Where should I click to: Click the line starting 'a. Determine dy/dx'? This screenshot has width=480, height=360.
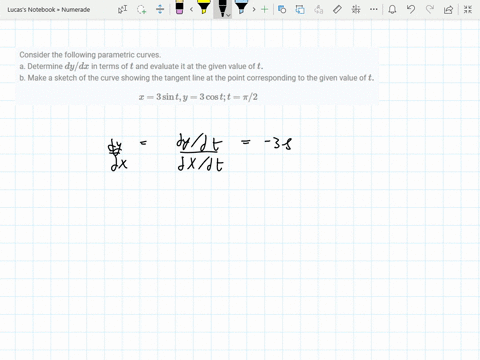141,66
